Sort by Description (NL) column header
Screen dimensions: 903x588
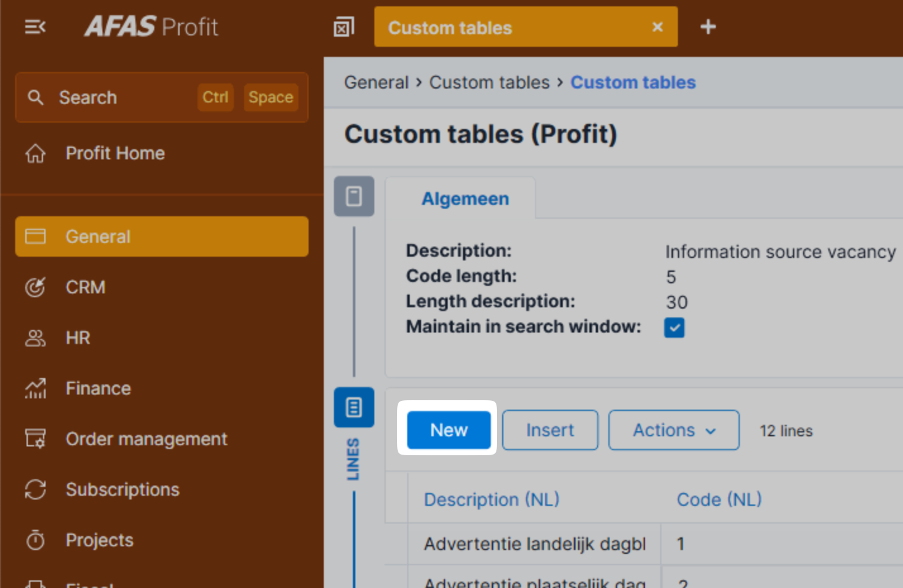491,499
